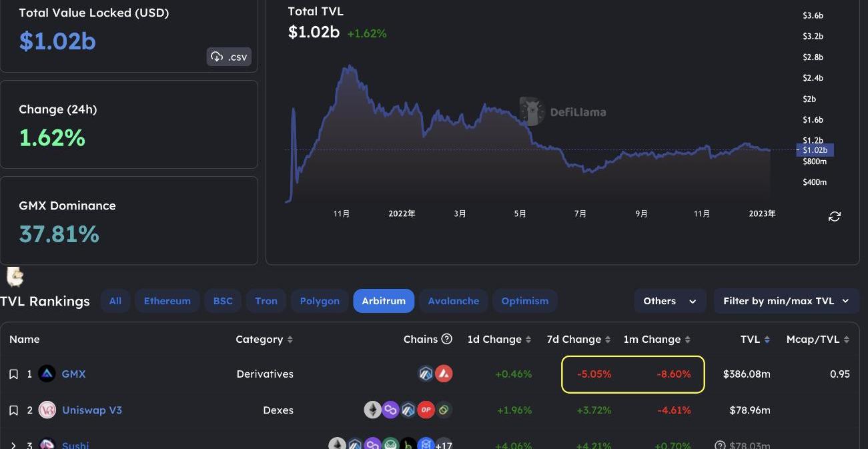Click the Chains info help icon
Viewport: 868px width, 449px height.
click(x=447, y=339)
